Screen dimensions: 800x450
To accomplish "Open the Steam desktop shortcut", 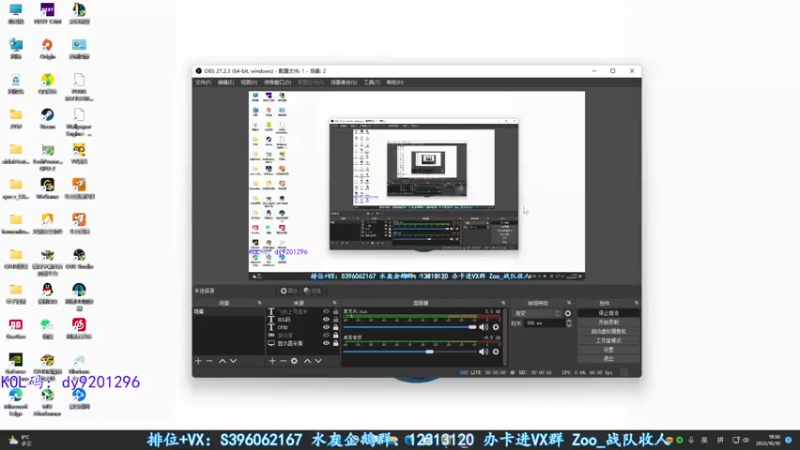I will [x=47, y=118].
